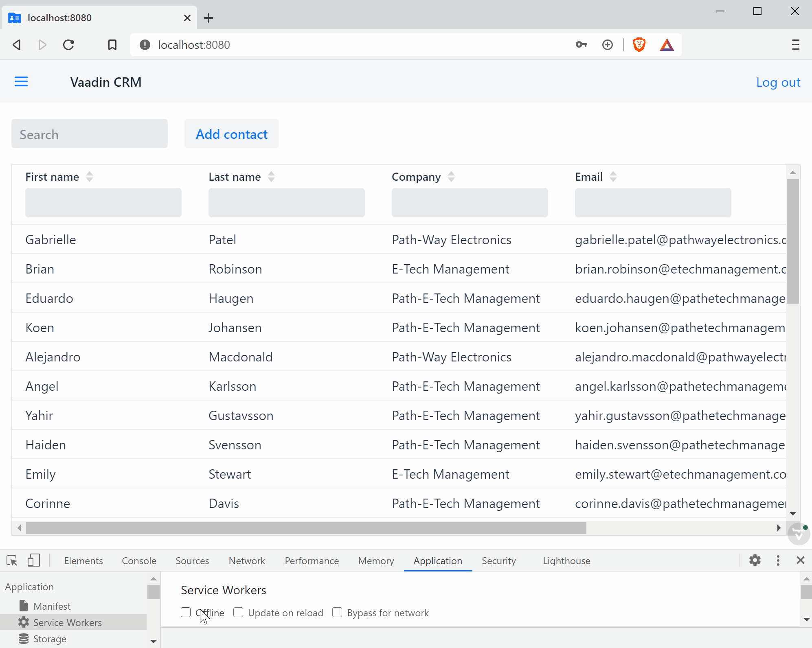Viewport: 812px width, 648px height.
Task: Bookmark this page via the bookmark icon
Action: (x=112, y=45)
